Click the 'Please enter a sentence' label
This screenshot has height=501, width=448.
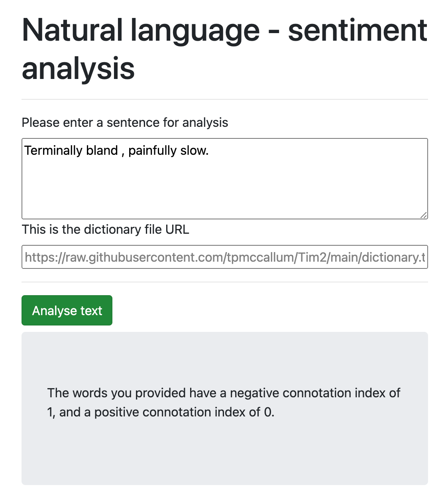tap(125, 122)
